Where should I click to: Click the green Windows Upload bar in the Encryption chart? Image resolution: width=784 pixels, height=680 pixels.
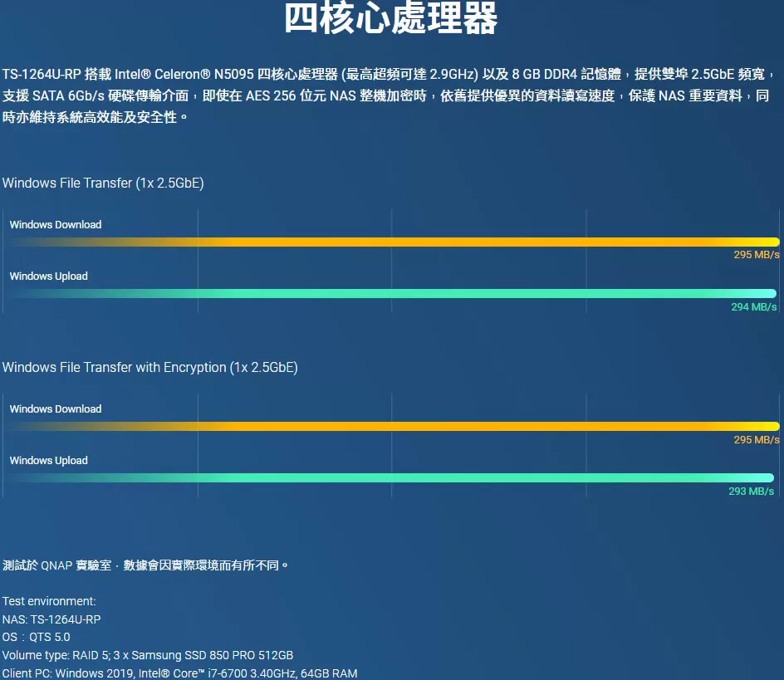[390, 478]
